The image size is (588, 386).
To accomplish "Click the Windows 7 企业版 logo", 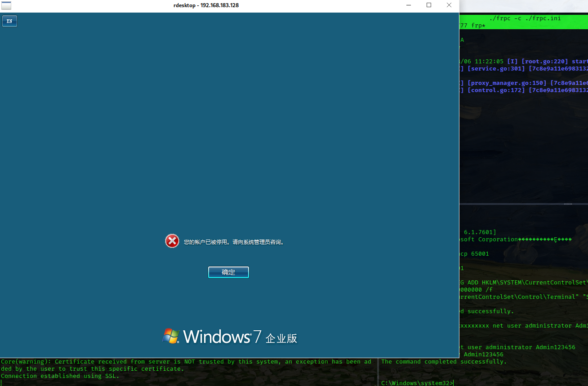I will 231,336.
